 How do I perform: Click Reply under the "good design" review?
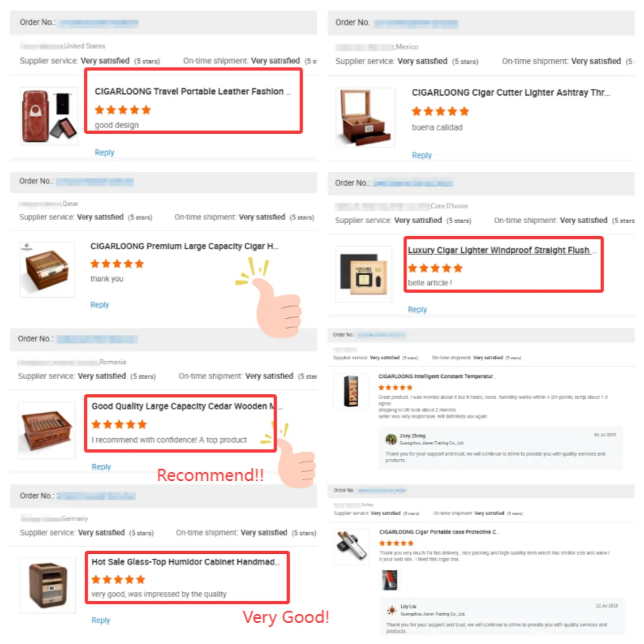104,152
